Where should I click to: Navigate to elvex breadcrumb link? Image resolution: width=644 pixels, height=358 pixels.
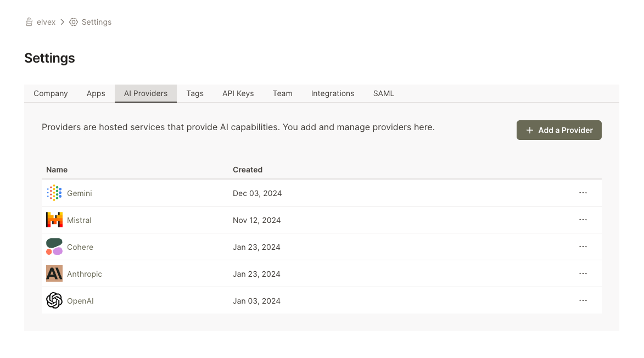coord(46,22)
